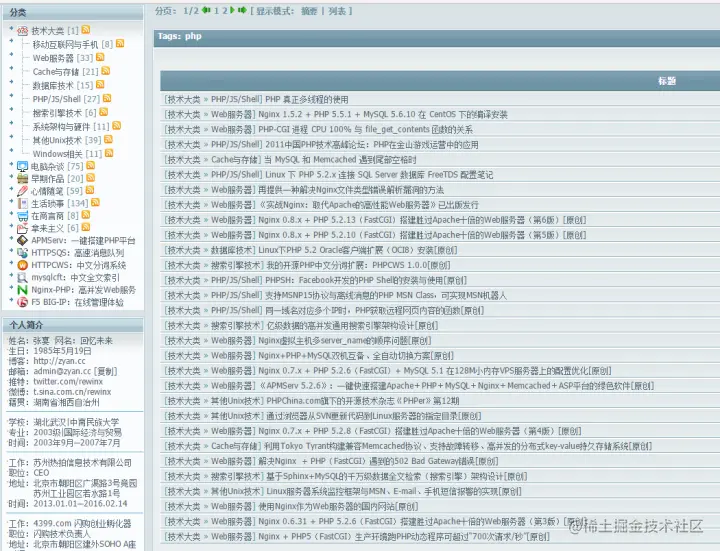The width and height of the screenshot is (720, 551).
Task: Open HTTPSQS: 高速消息队列 link
Action: coord(78,253)
